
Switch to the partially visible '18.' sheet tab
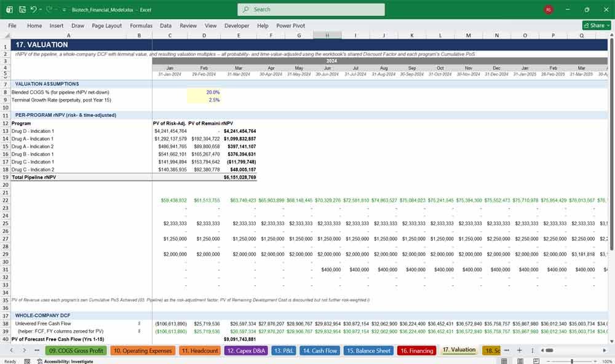[x=491, y=350]
